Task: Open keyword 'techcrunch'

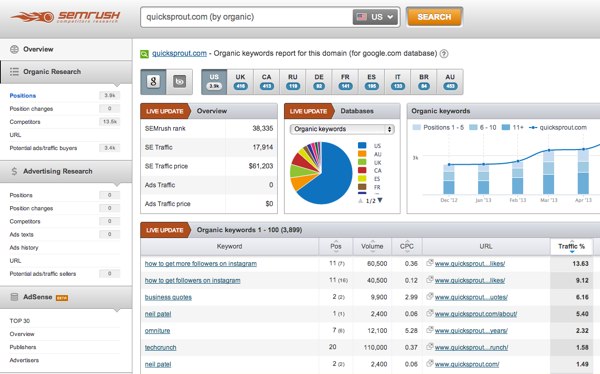Action: [x=160, y=348]
